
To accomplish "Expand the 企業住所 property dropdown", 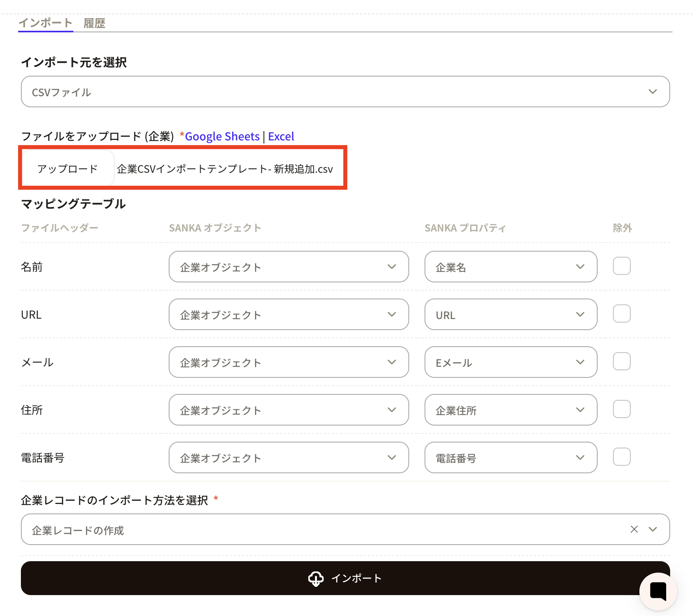I will pos(510,410).
